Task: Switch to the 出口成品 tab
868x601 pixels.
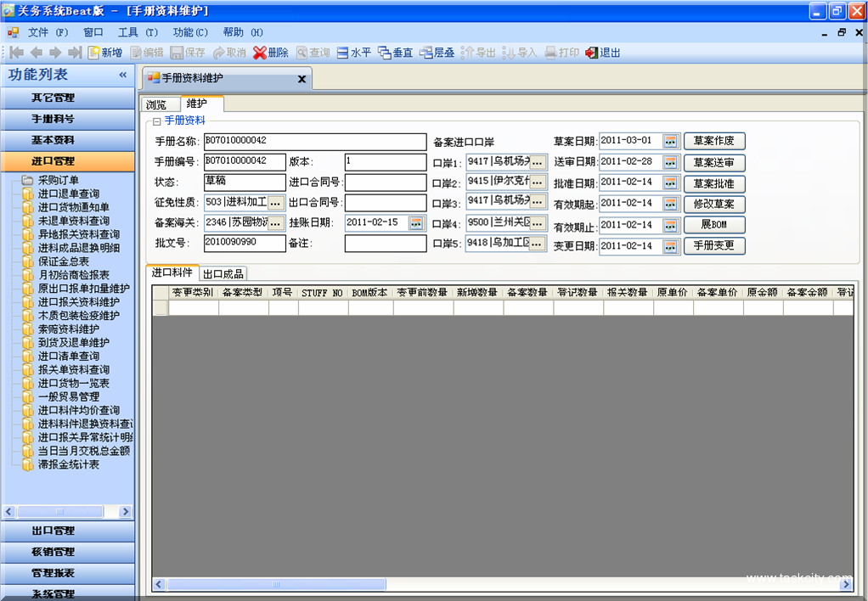Action: point(223,273)
